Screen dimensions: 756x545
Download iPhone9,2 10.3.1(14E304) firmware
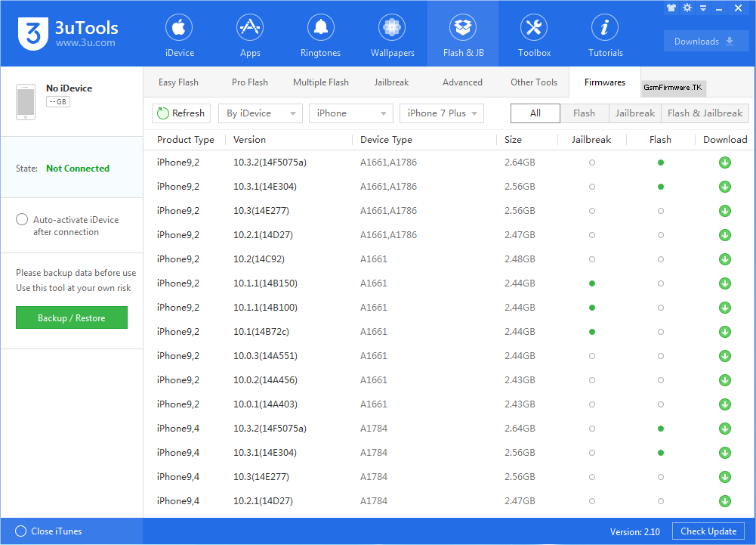coord(725,187)
